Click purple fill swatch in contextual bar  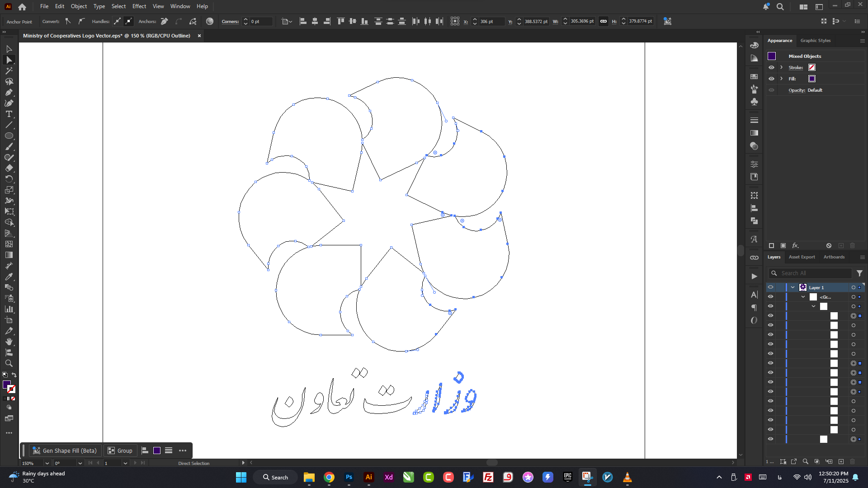[x=157, y=450]
